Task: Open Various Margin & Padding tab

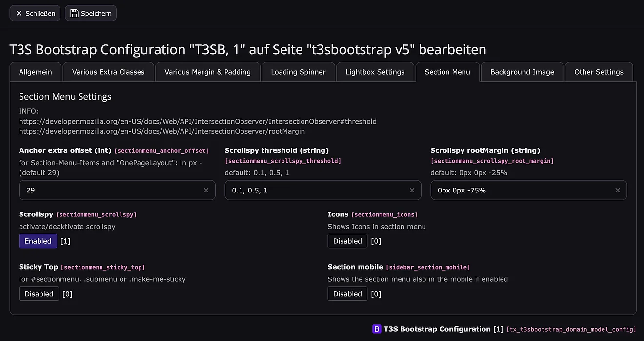Action: tap(207, 72)
